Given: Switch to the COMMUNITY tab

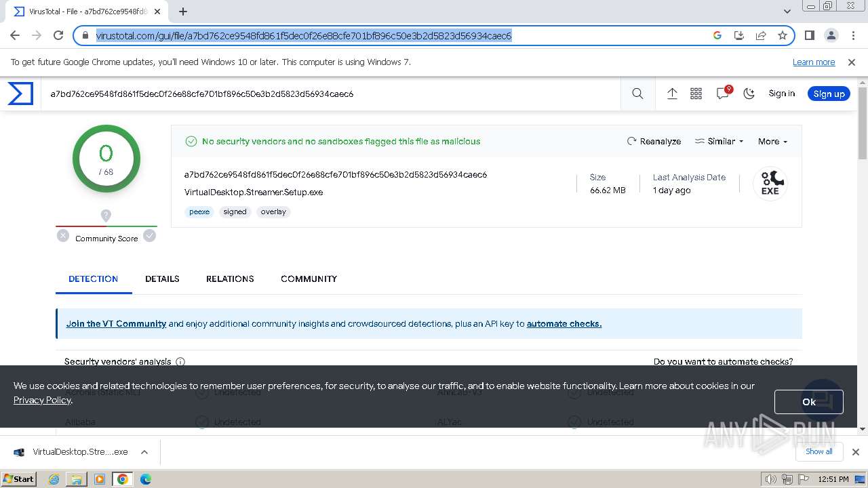Looking at the screenshot, I should tap(309, 279).
